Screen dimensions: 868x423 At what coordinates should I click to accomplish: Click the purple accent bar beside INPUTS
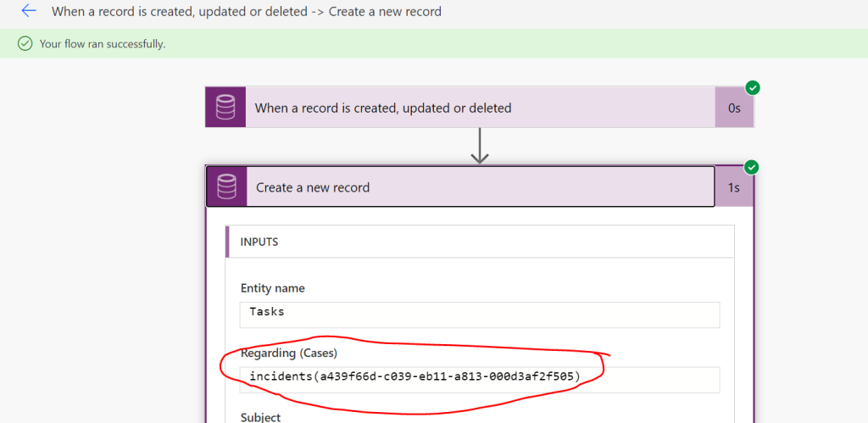coord(228,242)
